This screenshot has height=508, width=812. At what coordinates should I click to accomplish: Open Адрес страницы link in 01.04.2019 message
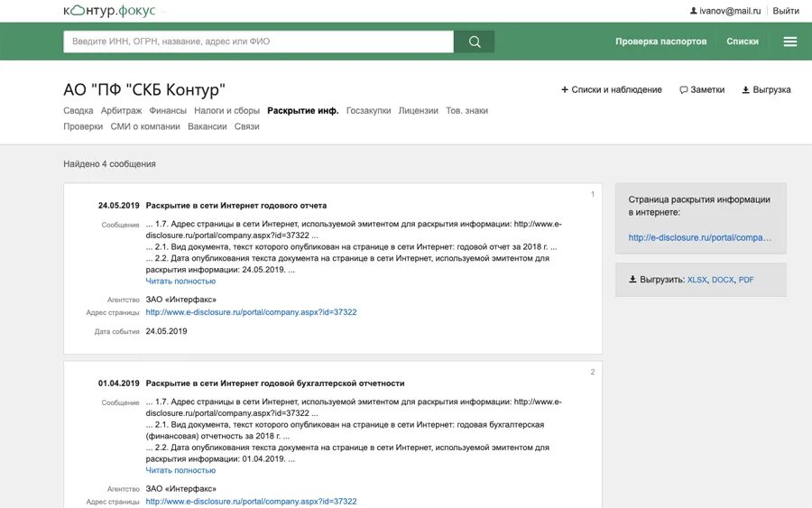[x=251, y=502]
